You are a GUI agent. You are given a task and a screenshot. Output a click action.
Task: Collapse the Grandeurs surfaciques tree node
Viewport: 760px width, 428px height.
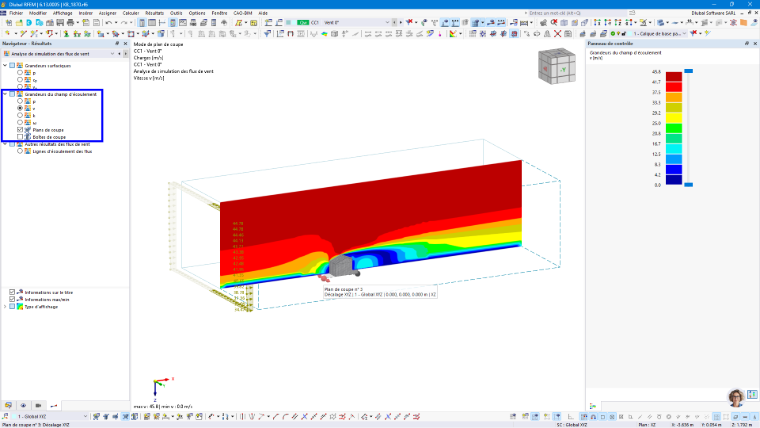pos(5,65)
